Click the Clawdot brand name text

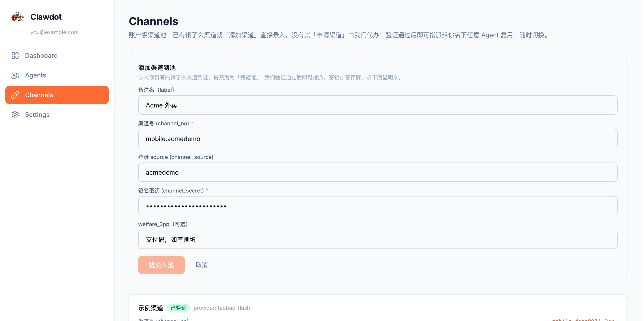[46, 17]
